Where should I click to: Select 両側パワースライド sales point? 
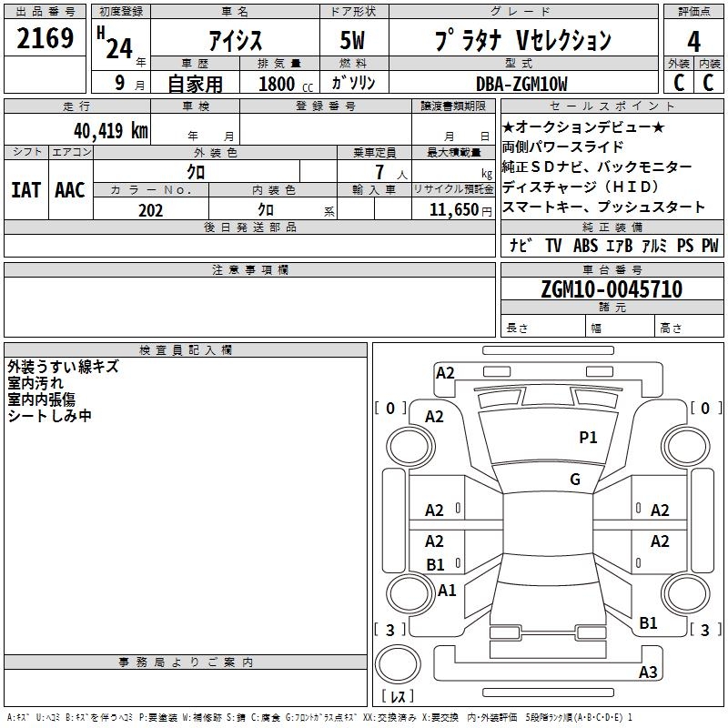[x=562, y=147]
